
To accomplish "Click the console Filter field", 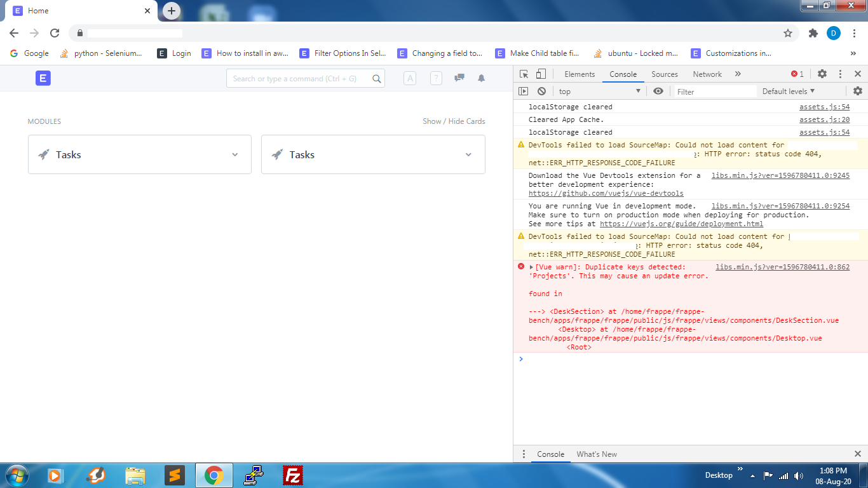I will pos(715,91).
